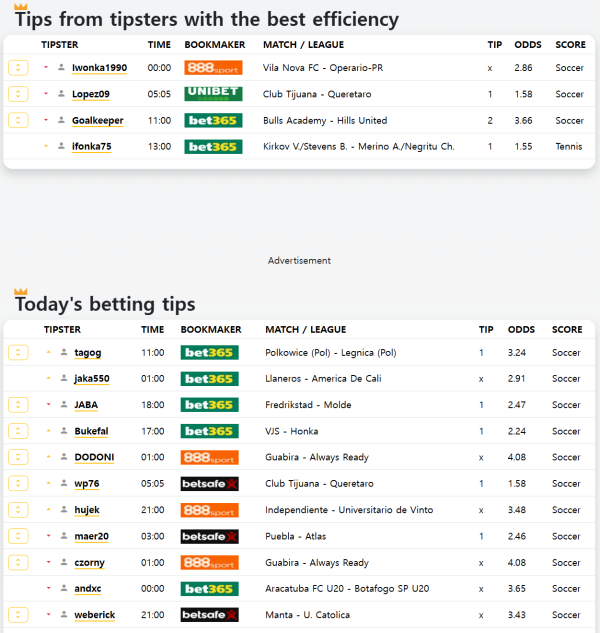Open tipster Goalkeeper's profile link
Viewport: 600px width, 633px height.
97,120
